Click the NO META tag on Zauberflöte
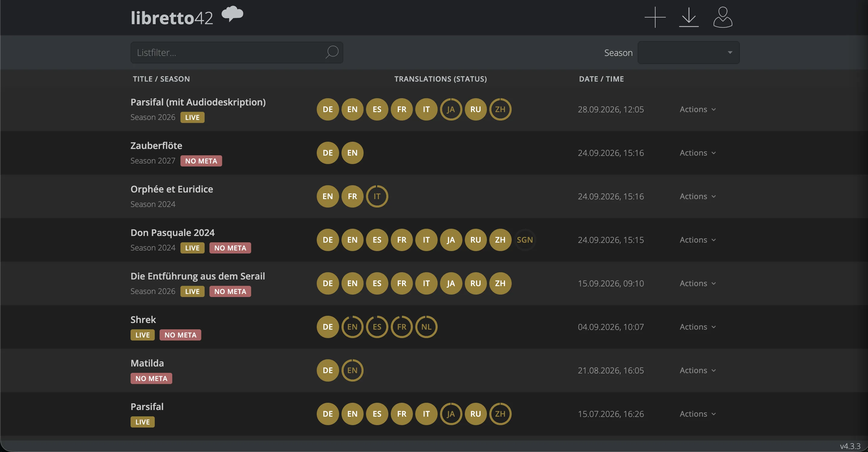 point(201,161)
